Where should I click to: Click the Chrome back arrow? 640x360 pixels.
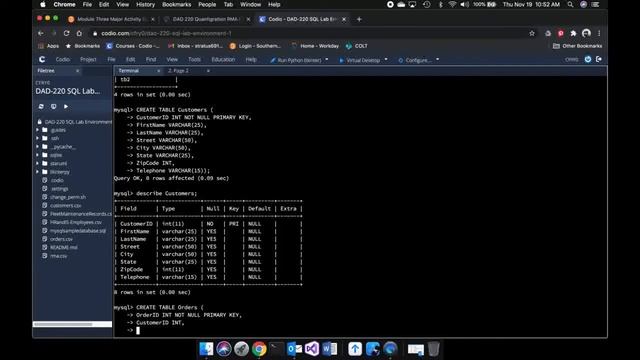click(40, 33)
